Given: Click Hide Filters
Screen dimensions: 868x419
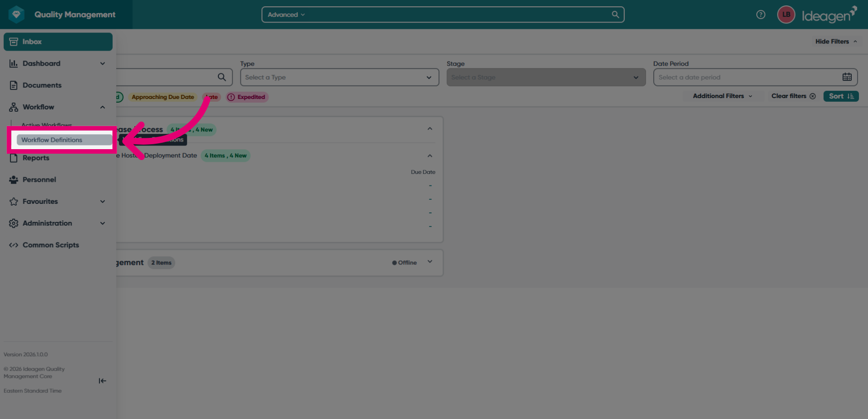Looking at the screenshot, I should [x=836, y=42].
